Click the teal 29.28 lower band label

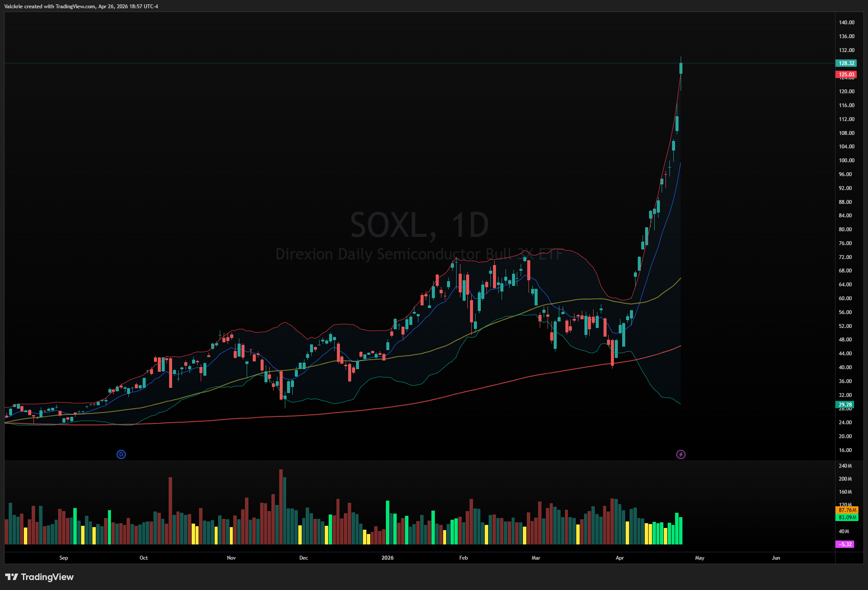(845, 404)
